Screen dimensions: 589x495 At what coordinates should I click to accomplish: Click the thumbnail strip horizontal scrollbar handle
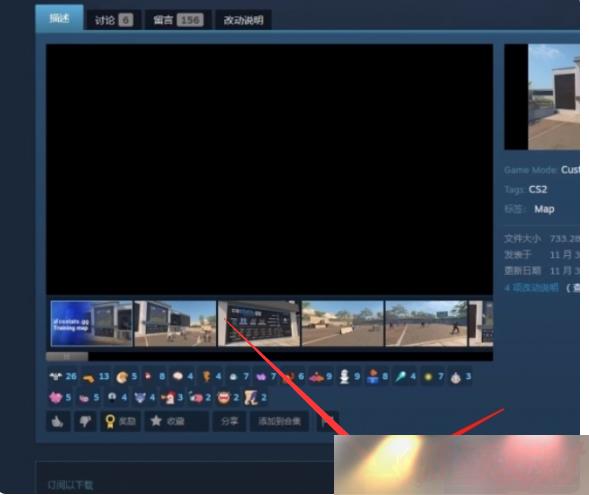pyautogui.click(x=67, y=356)
